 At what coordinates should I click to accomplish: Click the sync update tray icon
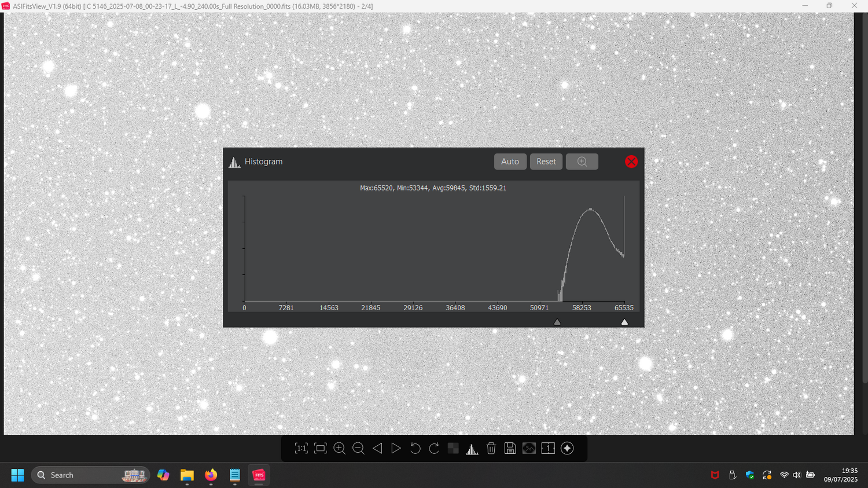(767, 475)
